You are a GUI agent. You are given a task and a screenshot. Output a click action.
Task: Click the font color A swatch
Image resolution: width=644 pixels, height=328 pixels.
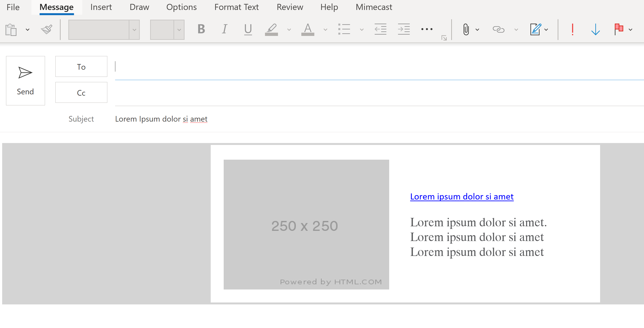pyautogui.click(x=308, y=29)
